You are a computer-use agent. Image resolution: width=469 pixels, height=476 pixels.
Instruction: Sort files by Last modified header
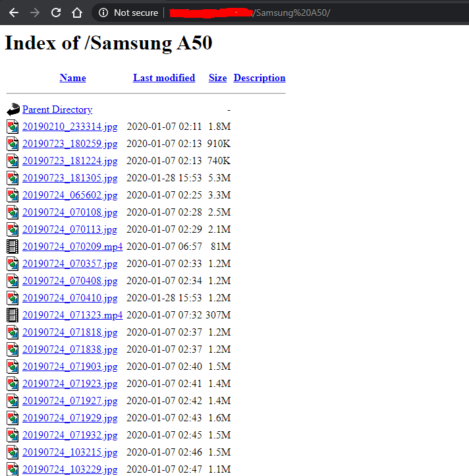[x=164, y=78]
